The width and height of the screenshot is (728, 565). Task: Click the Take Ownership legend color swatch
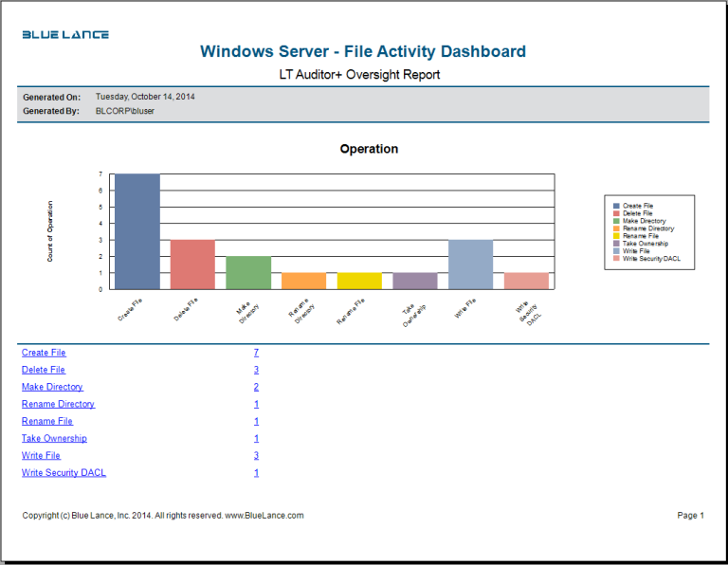616,244
